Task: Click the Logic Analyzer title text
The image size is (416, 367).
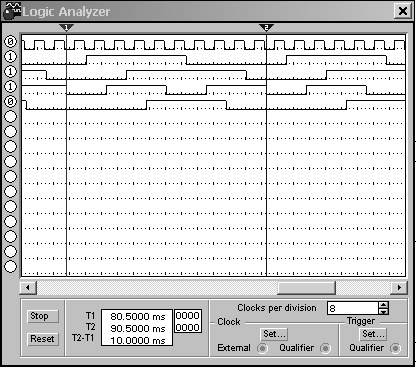Action: coord(66,12)
